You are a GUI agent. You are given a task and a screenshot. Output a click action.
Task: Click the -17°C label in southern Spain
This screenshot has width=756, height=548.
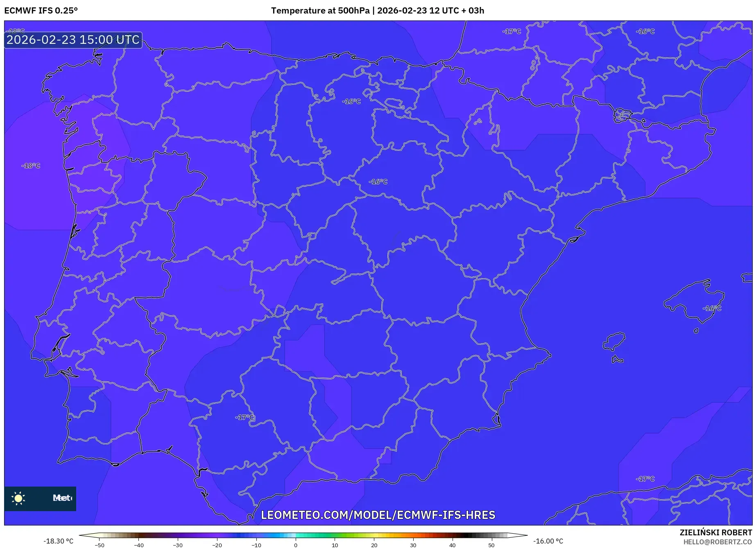coord(245,417)
